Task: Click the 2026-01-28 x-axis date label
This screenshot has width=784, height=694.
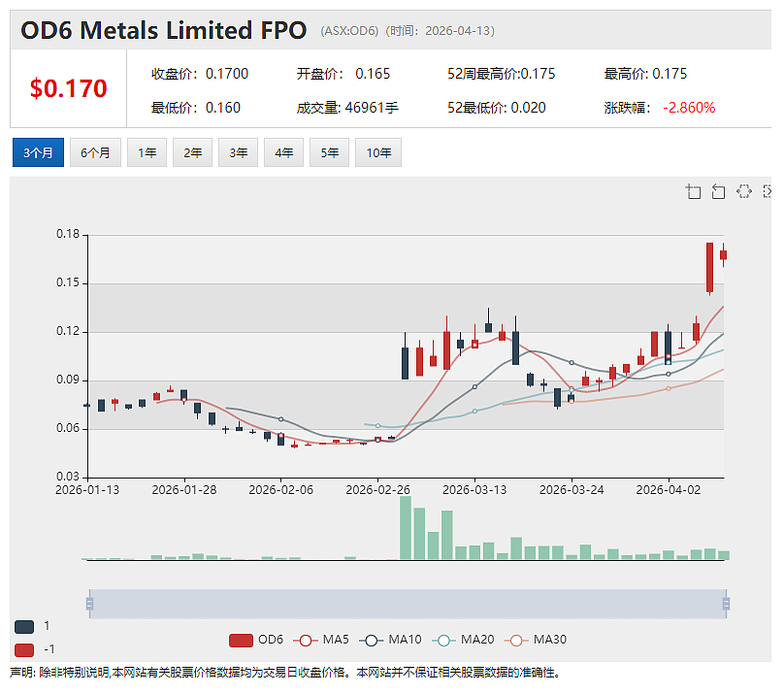Action: (x=184, y=490)
